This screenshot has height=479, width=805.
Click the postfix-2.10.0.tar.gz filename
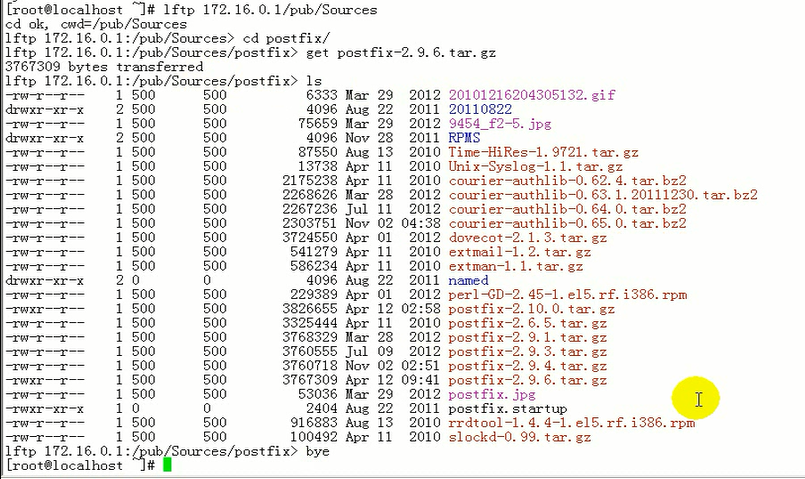pyautogui.click(x=531, y=309)
